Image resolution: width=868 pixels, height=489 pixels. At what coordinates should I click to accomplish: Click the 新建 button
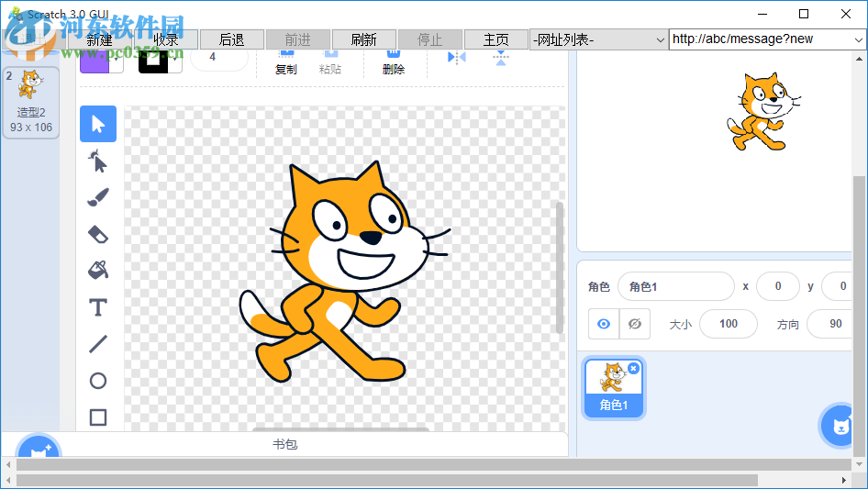100,39
